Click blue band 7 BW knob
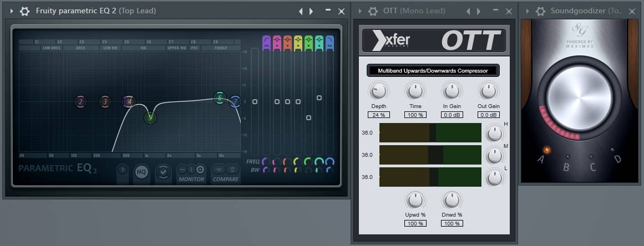 329,170
